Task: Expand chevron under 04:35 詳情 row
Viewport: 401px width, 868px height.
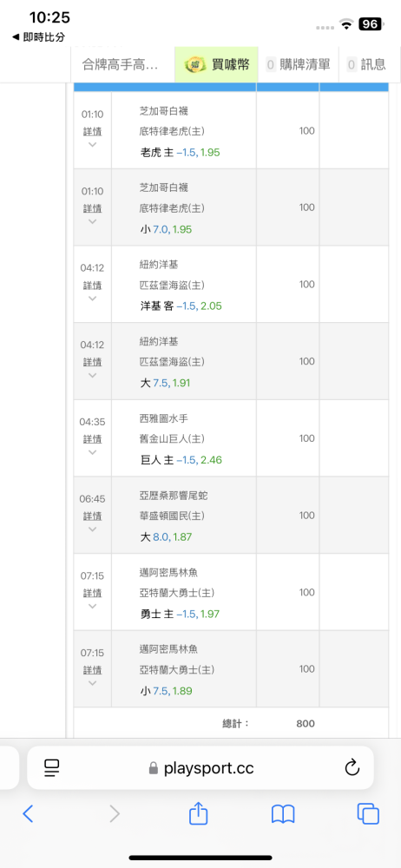Action: click(93, 451)
